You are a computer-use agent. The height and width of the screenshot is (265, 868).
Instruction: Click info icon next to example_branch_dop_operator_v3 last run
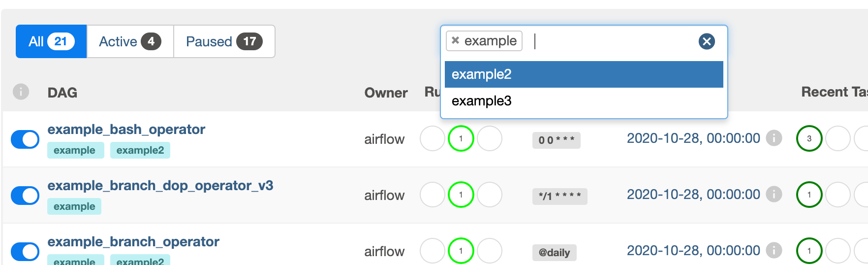(x=774, y=195)
